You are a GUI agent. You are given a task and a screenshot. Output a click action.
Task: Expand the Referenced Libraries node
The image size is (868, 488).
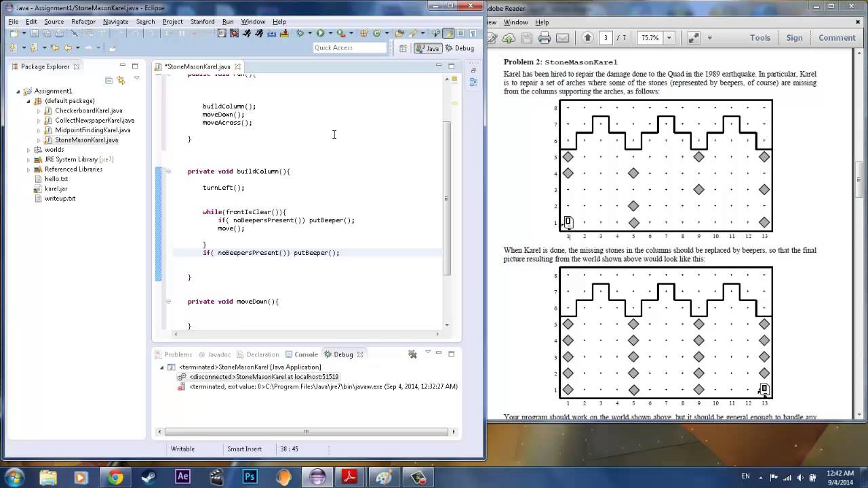coord(28,169)
